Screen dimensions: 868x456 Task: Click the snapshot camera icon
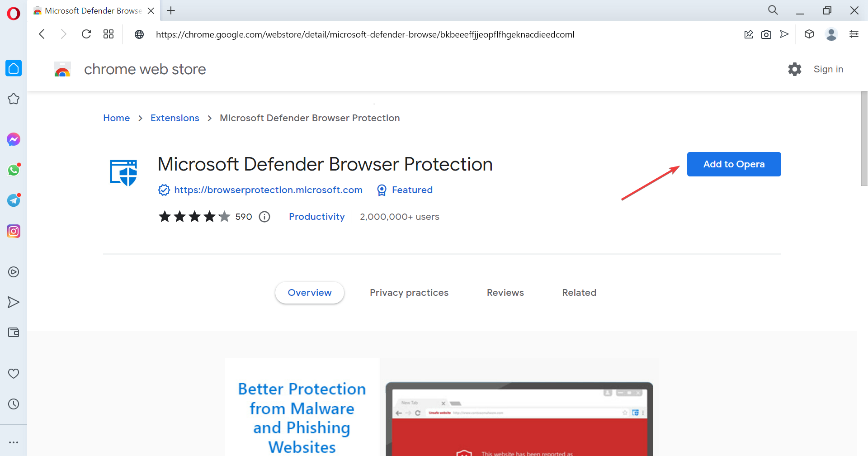pyautogui.click(x=766, y=34)
